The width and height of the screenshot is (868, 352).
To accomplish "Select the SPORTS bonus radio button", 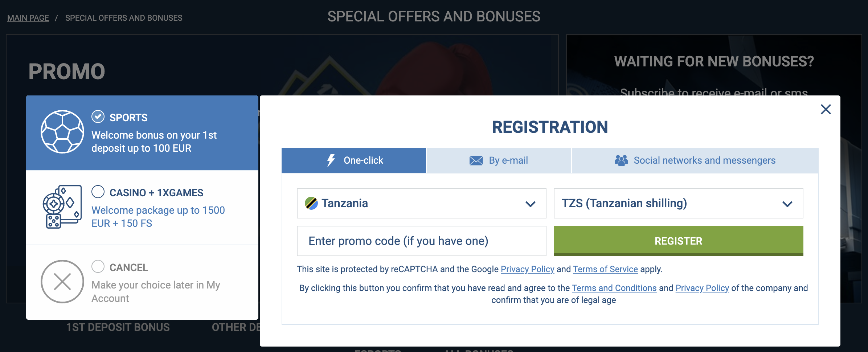I will click(x=97, y=116).
